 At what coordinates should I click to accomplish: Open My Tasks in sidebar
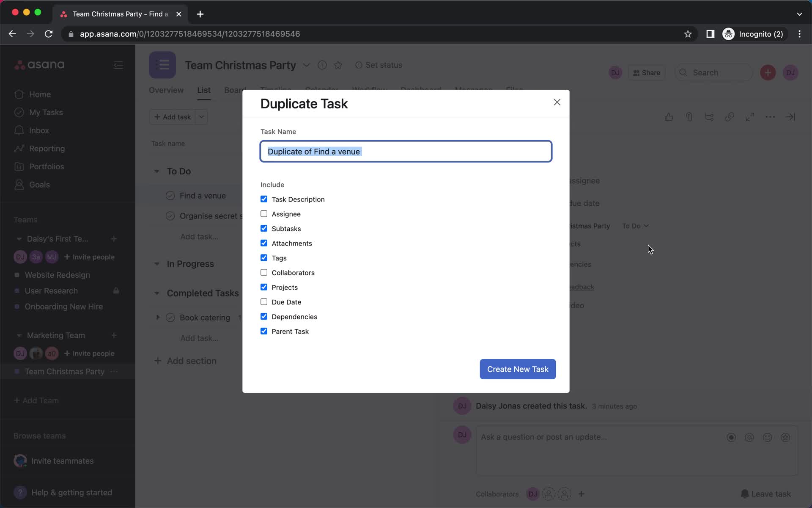click(46, 113)
